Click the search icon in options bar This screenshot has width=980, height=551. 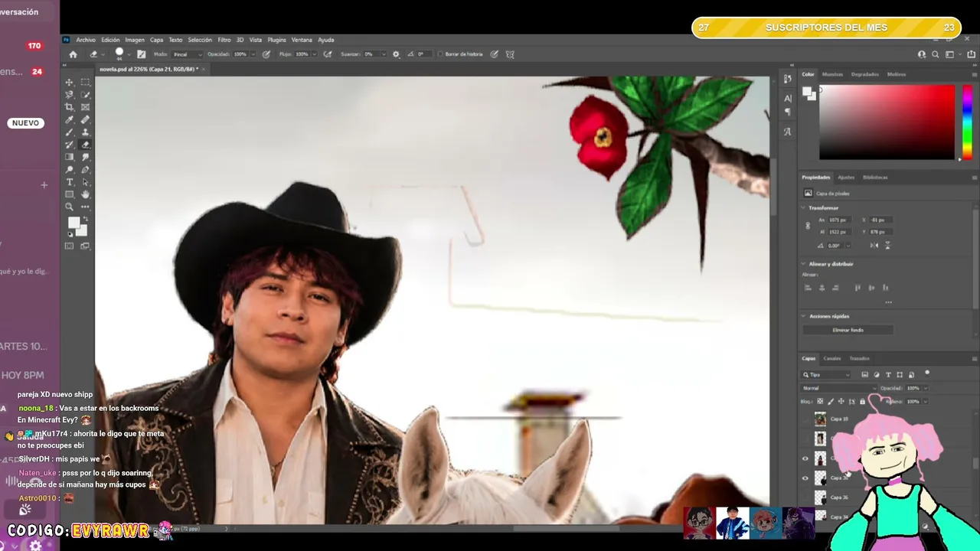point(935,54)
